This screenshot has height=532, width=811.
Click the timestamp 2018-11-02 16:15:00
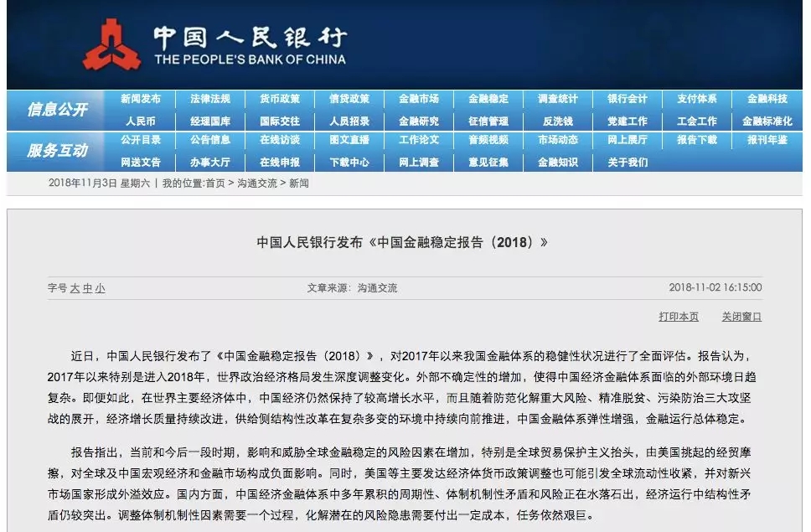[x=715, y=287]
